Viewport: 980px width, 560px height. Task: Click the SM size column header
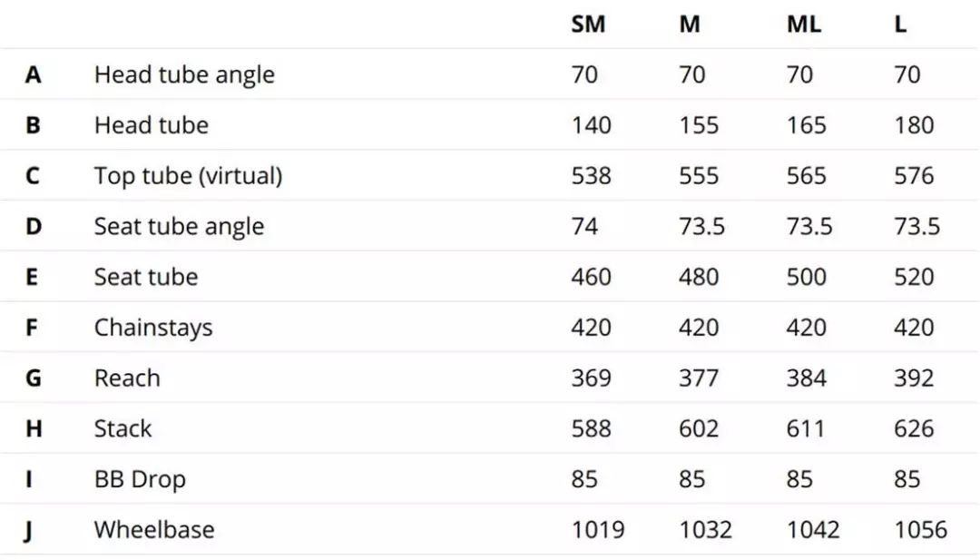tap(588, 25)
